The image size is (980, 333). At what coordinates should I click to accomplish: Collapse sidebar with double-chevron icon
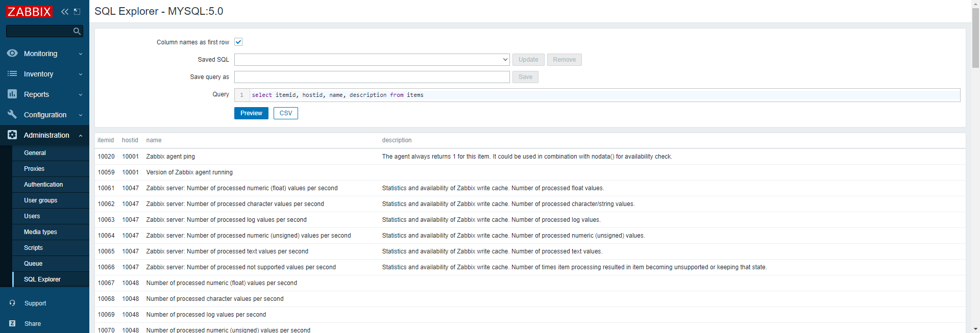(x=65, y=11)
